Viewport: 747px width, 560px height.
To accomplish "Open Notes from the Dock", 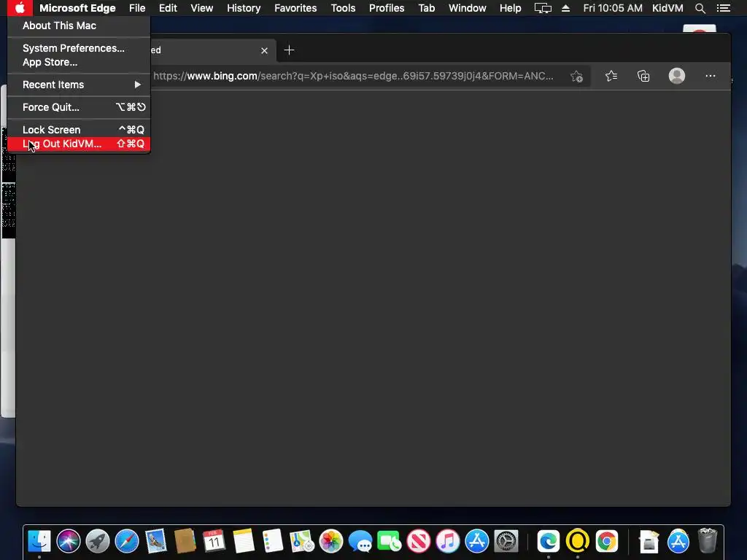I will pos(244,541).
